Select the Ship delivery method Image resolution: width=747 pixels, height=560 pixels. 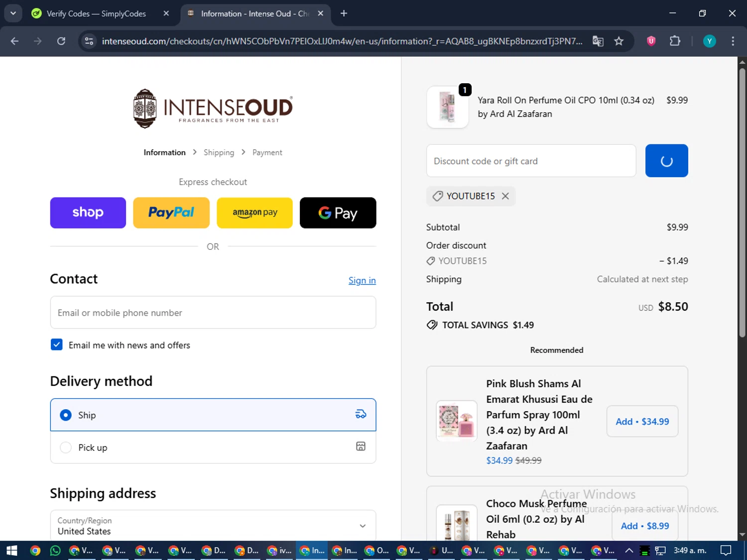[213, 415]
